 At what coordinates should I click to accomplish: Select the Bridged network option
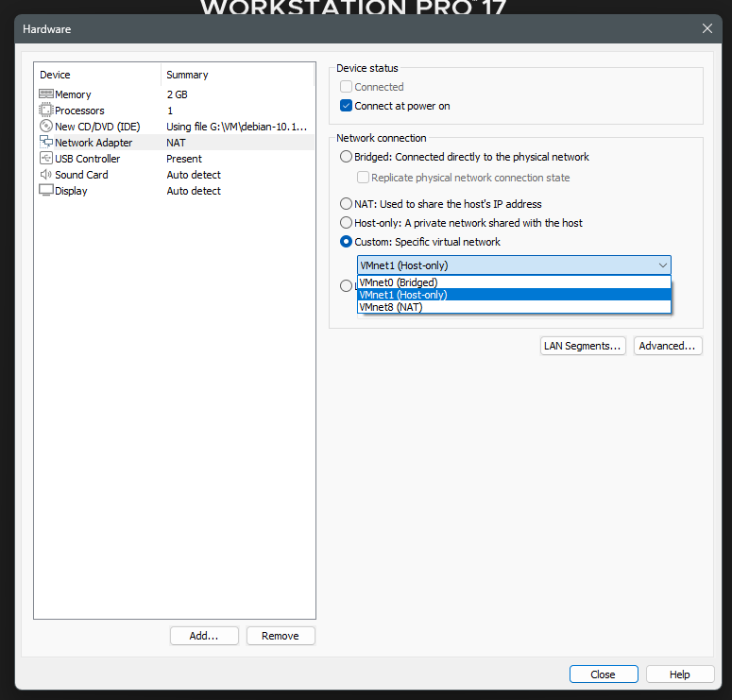click(346, 157)
